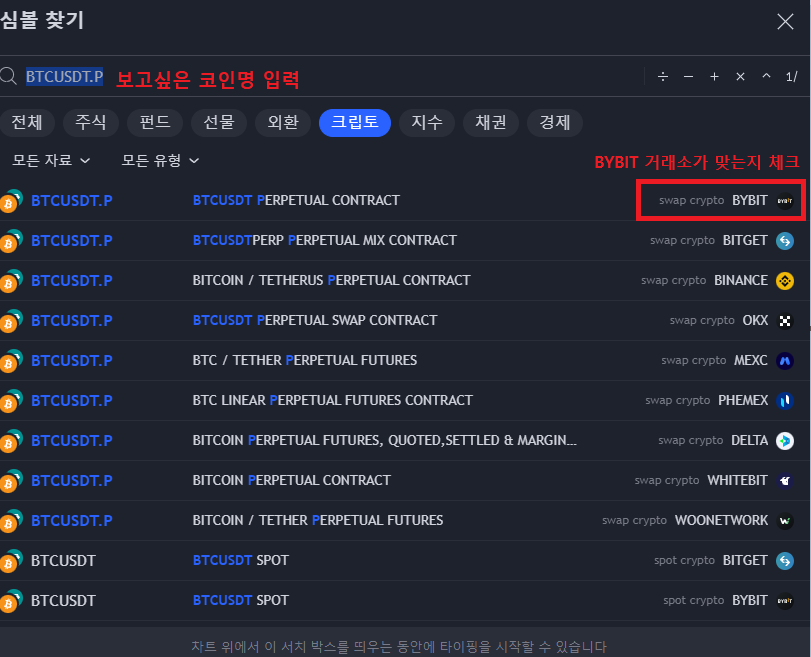Click the division operator button
The image size is (811, 657).
tap(662, 77)
